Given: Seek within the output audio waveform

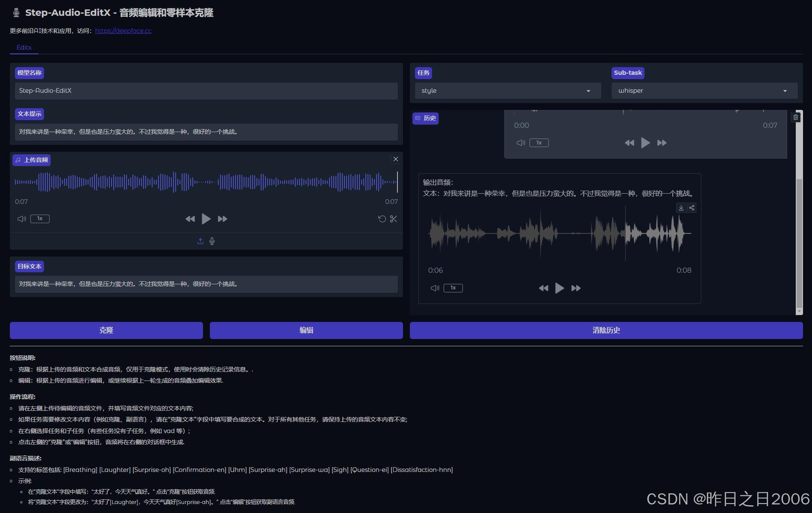Looking at the screenshot, I should point(560,233).
